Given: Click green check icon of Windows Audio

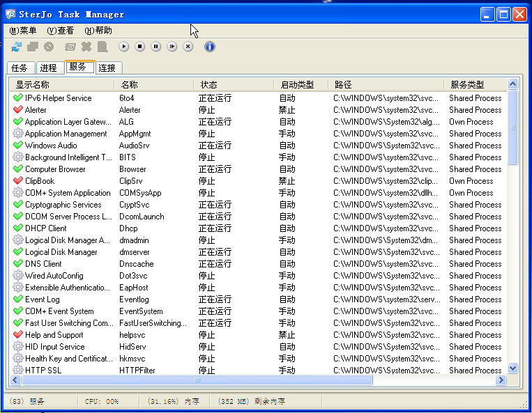Looking at the screenshot, I should point(18,146).
